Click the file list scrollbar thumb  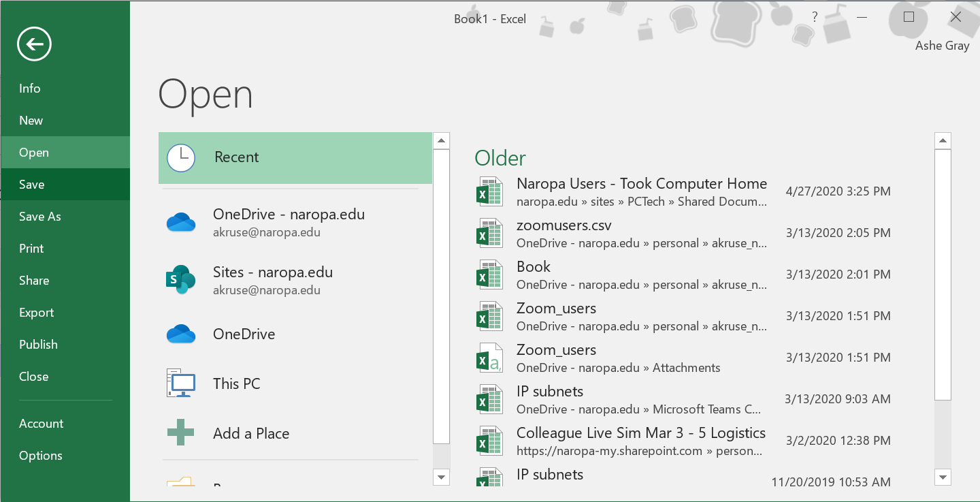click(x=943, y=274)
